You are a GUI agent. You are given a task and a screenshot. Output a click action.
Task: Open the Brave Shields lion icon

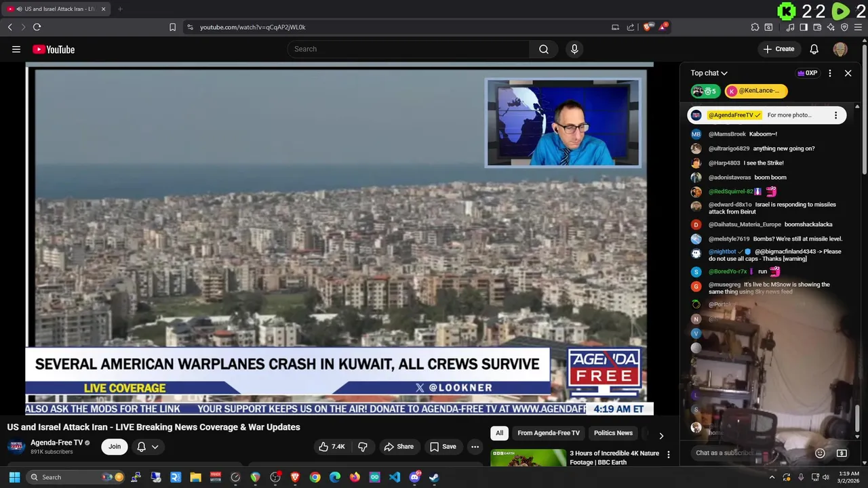click(648, 27)
